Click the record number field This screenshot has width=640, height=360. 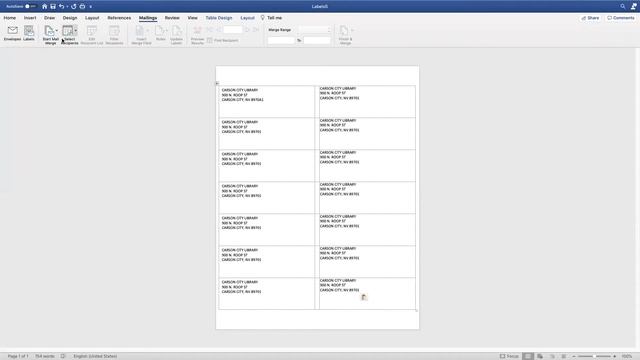pyautogui.click(x=233, y=30)
